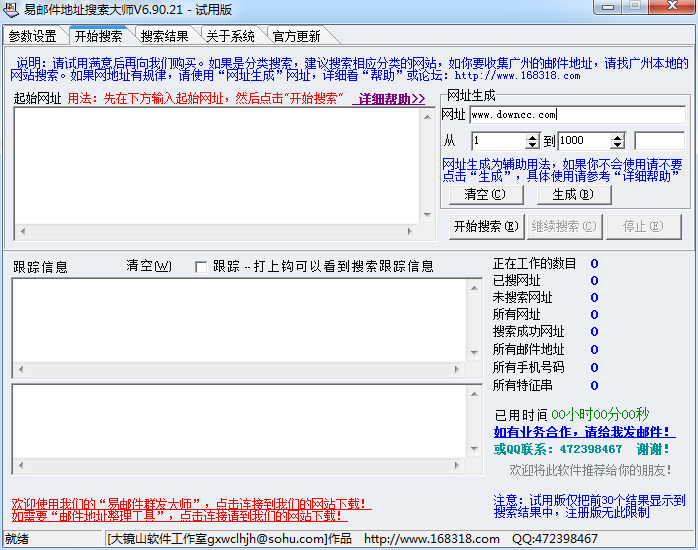Open the 如有业务合作,请给我发邮件! link
Viewport: 698px width, 550px height.
584,432
